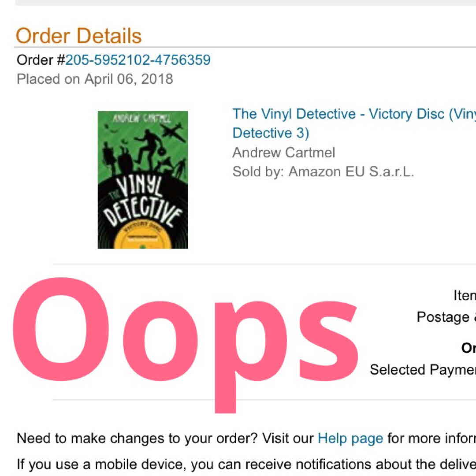This screenshot has height=476, width=476.
Task: Click the bold order total label
Action: click(469, 348)
